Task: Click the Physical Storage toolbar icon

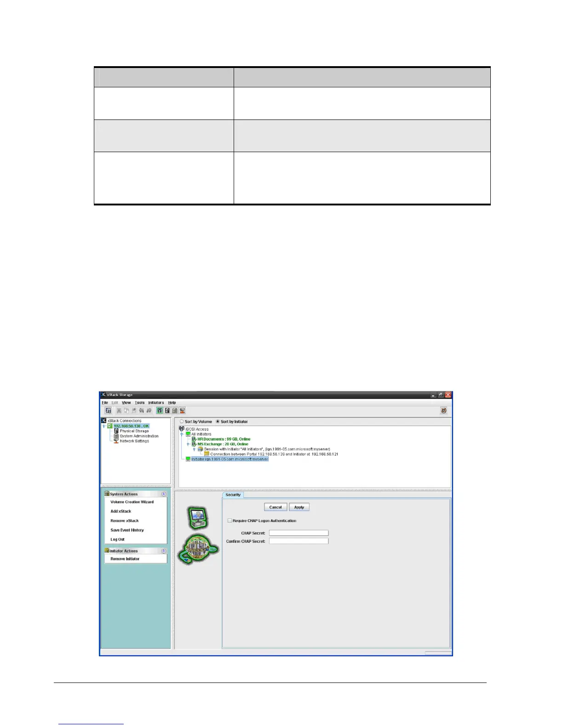Action: pyautogui.click(x=167, y=410)
